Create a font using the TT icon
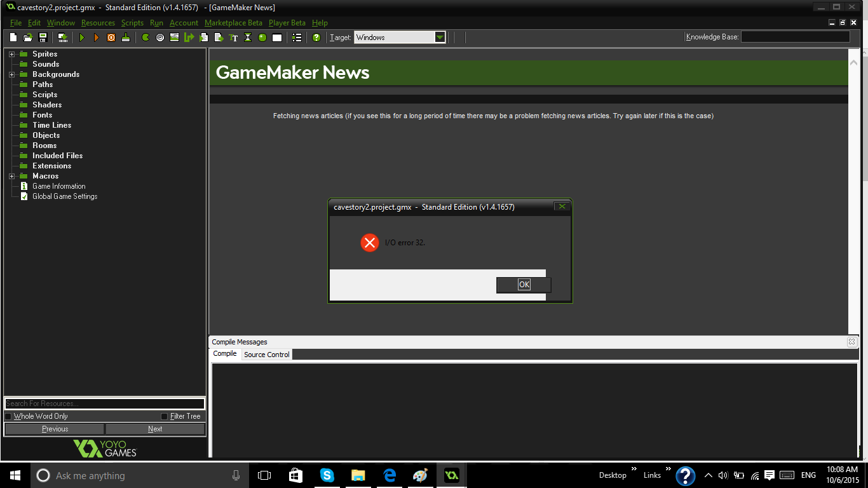 (233, 37)
